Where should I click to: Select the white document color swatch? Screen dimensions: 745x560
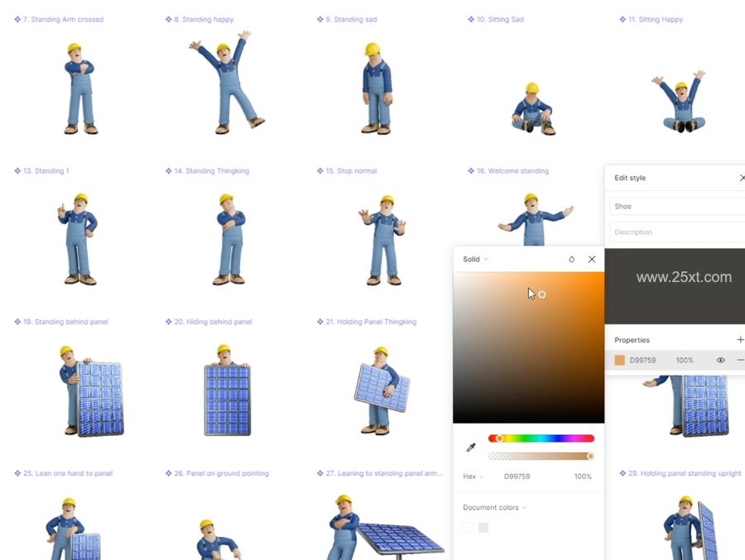468,527
